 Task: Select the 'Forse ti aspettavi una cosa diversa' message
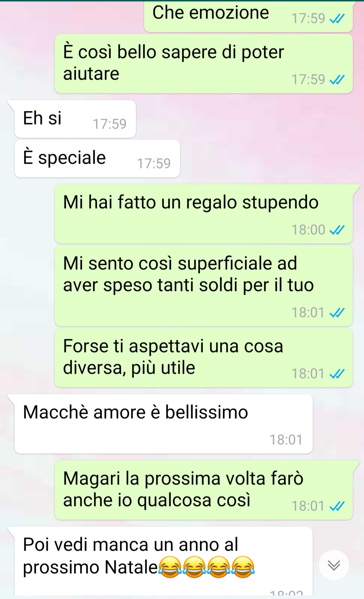(204, 358)
